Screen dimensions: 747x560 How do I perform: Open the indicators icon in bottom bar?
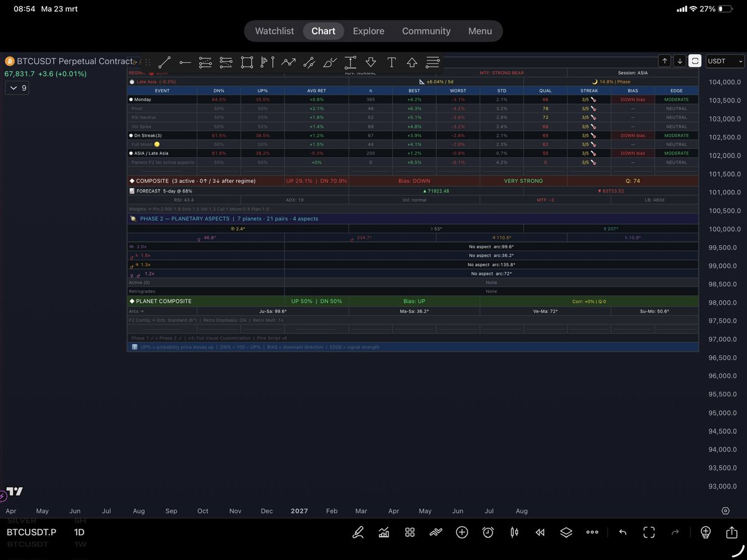(384, 532)
